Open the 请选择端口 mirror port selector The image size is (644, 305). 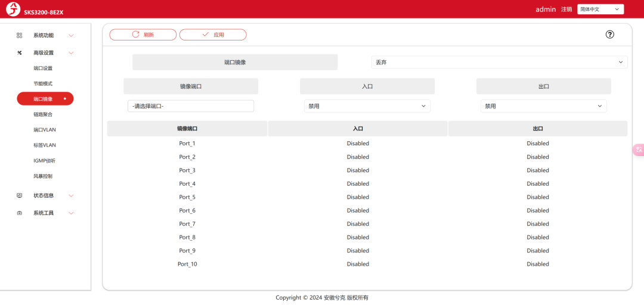(x=191, y=106)
